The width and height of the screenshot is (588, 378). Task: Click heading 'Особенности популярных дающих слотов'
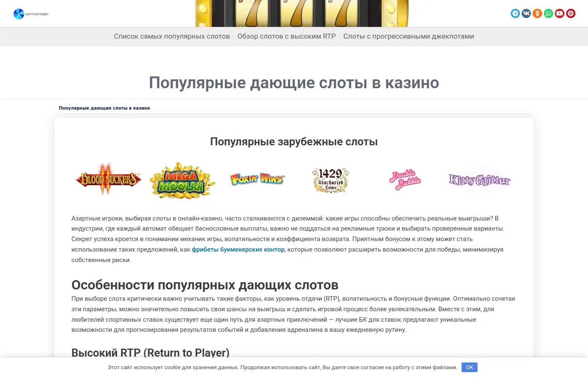point(205,285)
